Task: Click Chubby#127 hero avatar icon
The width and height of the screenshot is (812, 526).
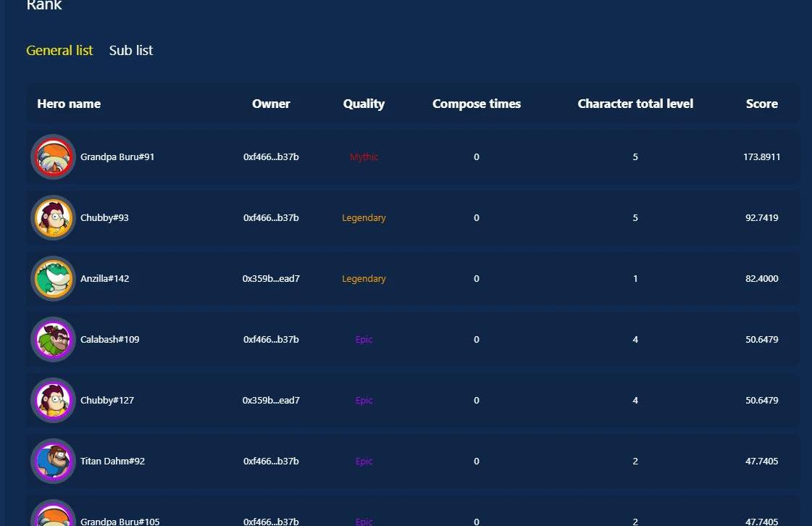Action: click(x=53, y=400)
